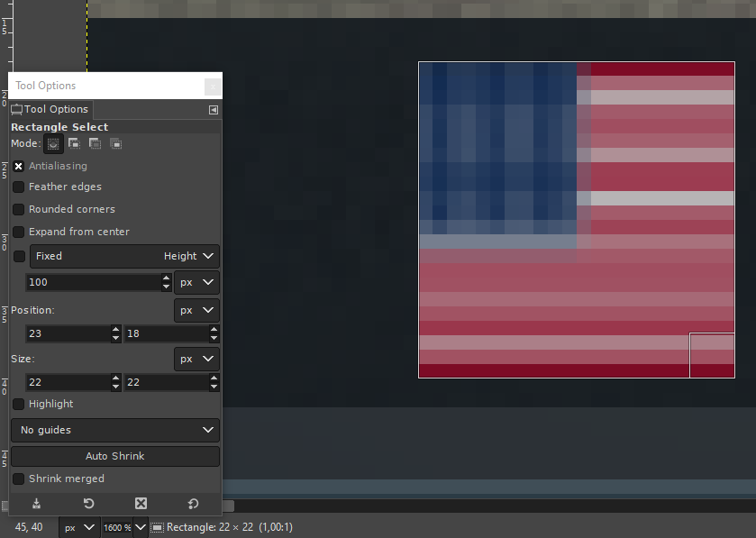
Task: Click the bottom-right selection corner handle
Action: point(712,355)
